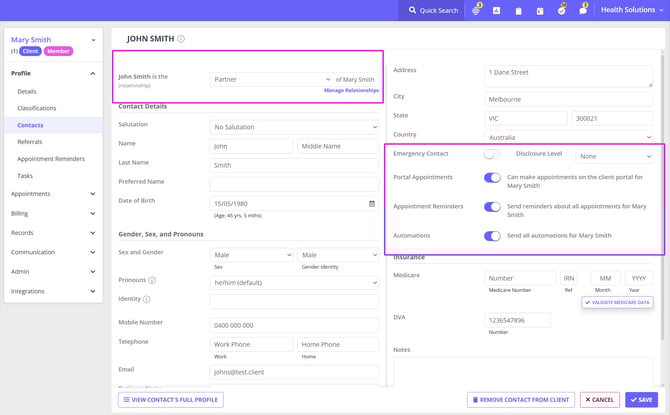Open the chat messages icon in top bar
This screenshot has width=670, height=415.
[583, 10]
